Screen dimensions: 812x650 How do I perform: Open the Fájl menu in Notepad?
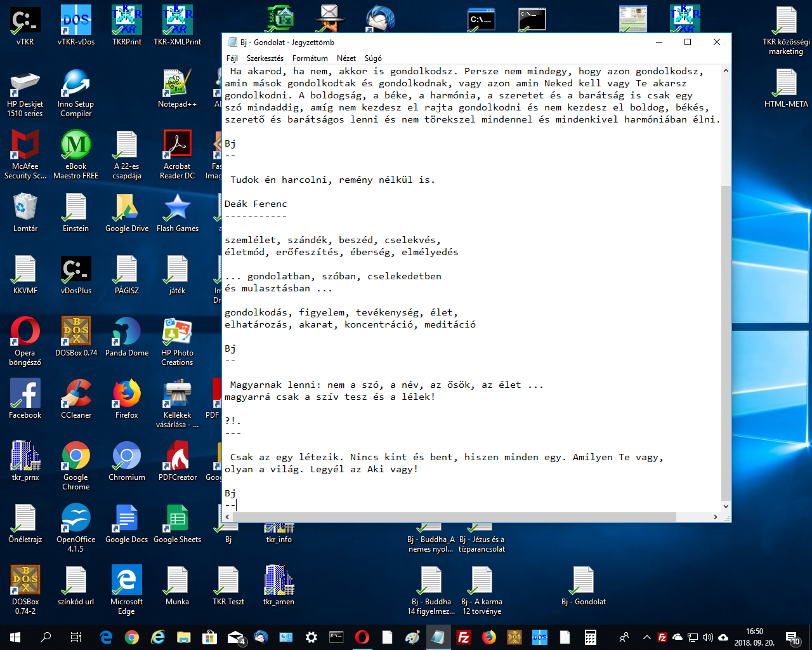[x=232, y=58]
